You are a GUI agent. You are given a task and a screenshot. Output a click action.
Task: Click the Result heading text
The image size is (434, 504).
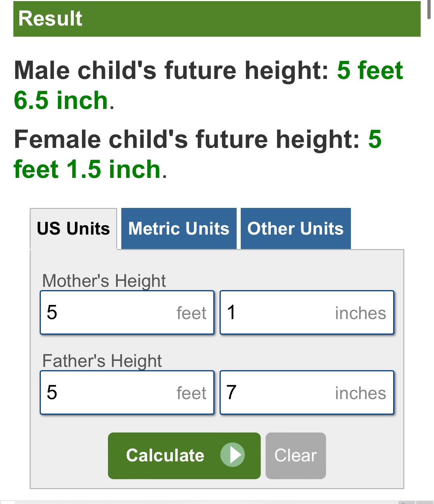(50, 19)
